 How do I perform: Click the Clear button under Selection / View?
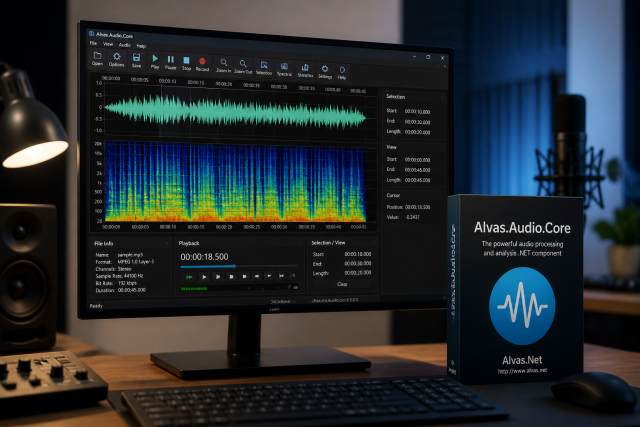pos(342,284)
